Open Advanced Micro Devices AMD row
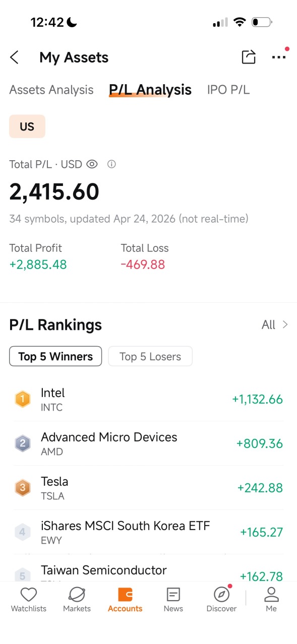Image resolution: width=297 pixels, height=644 pixels. coord(149,443)
